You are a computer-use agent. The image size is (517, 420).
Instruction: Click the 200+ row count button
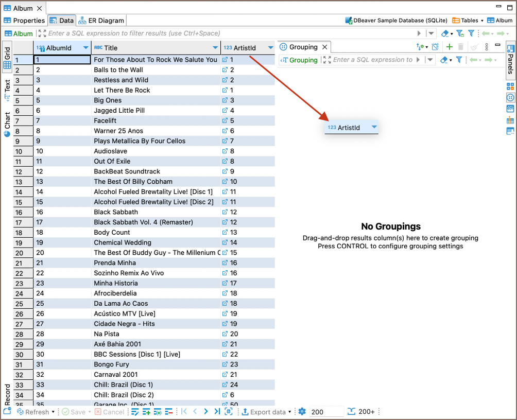pos(361,412)
